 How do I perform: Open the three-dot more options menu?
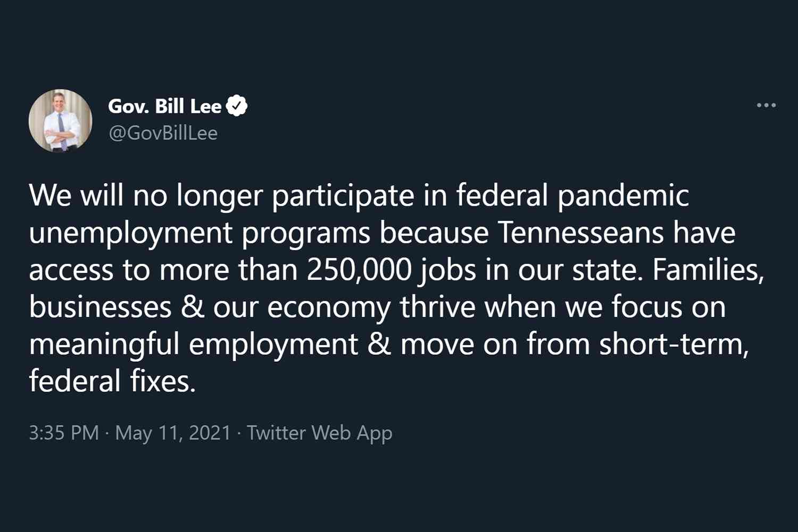coord(766,105)
